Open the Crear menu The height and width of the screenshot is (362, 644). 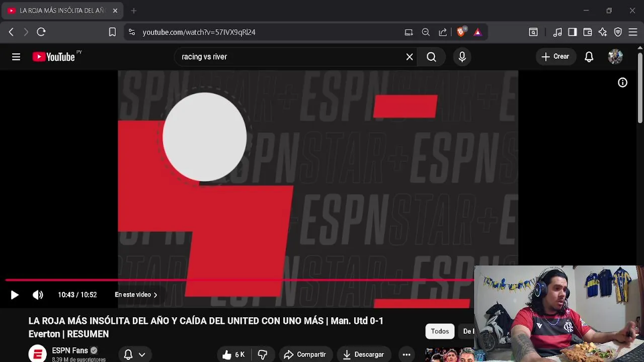(555, 57)
